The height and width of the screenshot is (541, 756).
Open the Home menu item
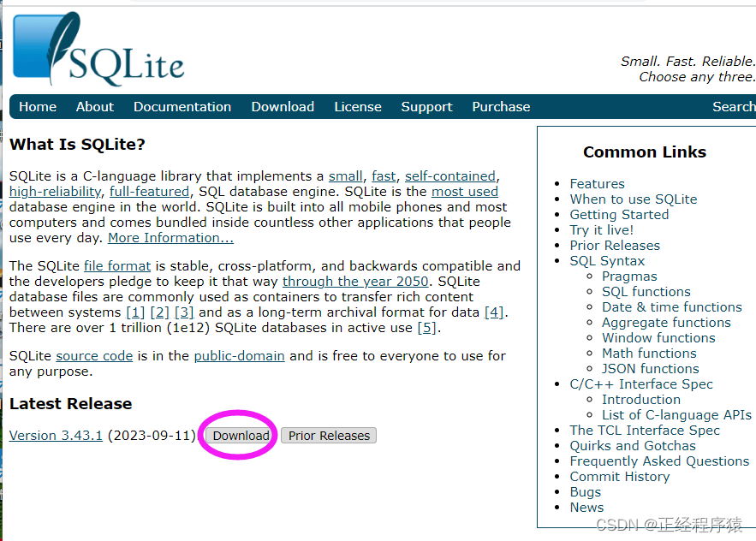point(38,106)
